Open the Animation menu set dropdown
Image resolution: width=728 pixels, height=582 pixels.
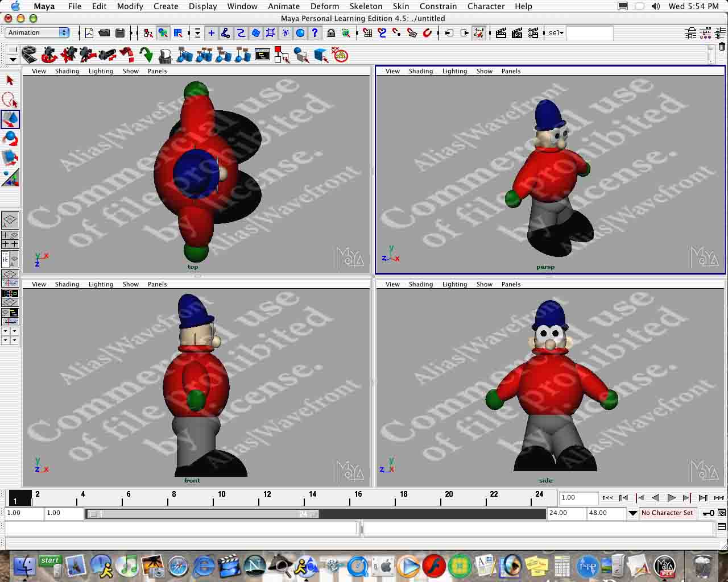click(38, 33)
